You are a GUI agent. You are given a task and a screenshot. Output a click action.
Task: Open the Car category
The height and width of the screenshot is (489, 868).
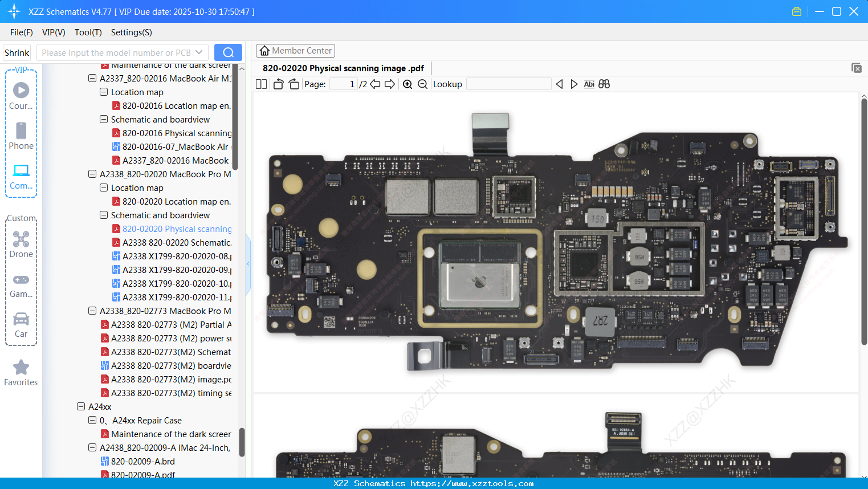click(21, 325)
